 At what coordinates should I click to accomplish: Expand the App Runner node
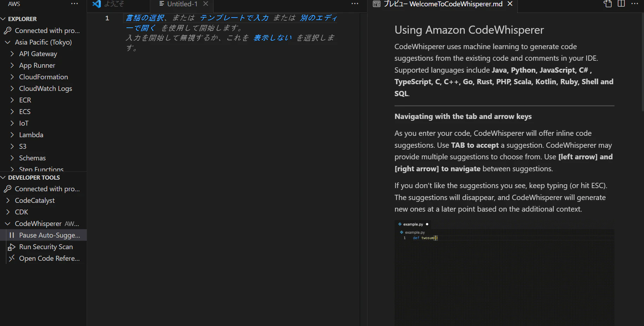click(x=12, y=66)
